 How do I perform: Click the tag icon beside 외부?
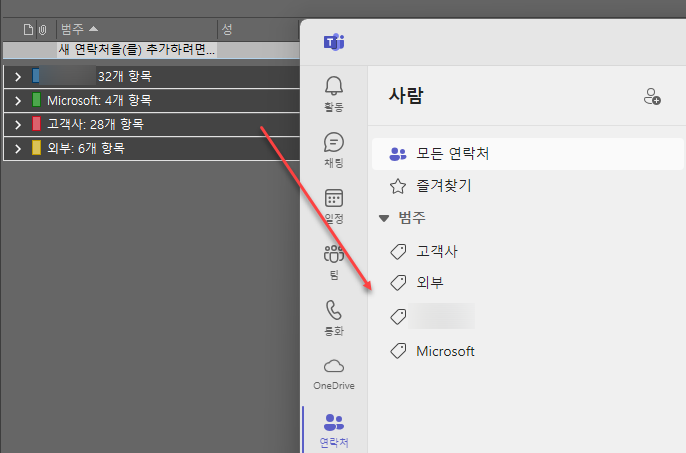tap(398, 283)
